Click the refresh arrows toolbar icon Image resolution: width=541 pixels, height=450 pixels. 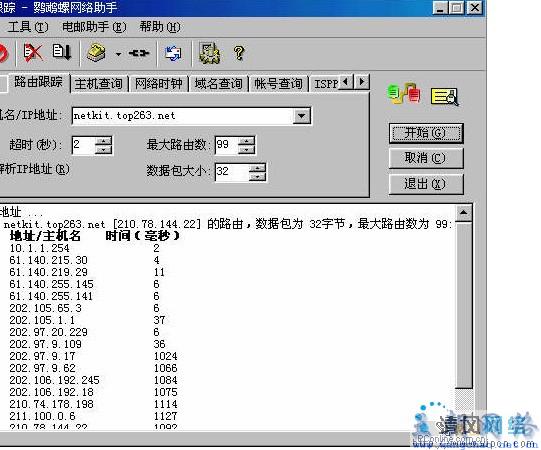pos(173,53)
